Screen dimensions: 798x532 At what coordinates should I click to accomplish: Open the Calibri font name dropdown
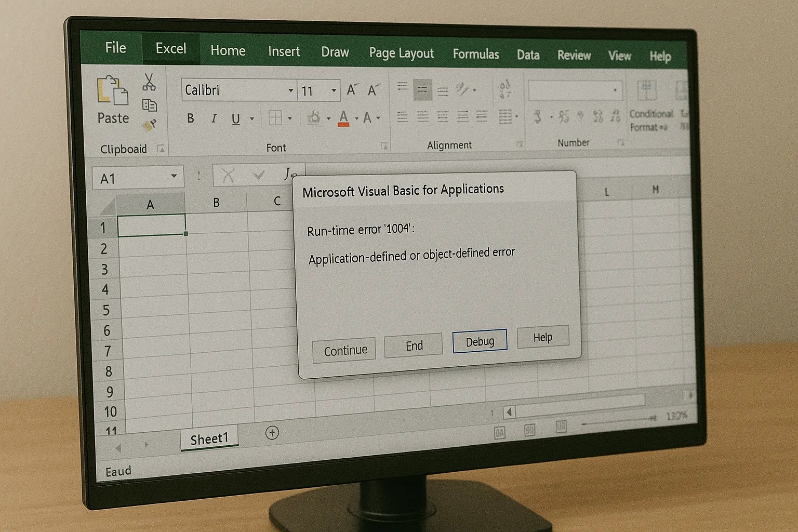(290, 90)
